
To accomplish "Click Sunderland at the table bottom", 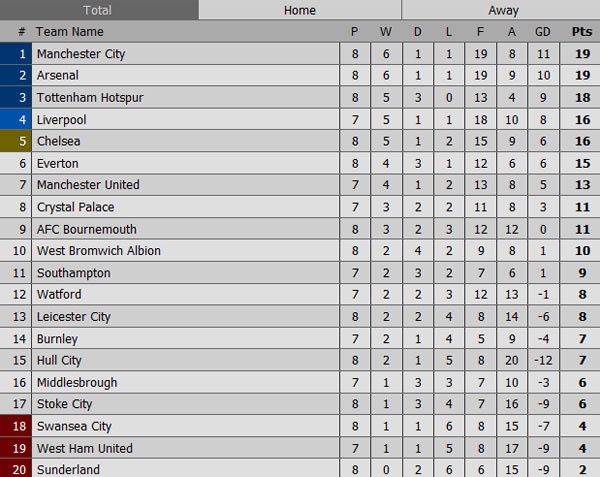I will tap(66, 470).
